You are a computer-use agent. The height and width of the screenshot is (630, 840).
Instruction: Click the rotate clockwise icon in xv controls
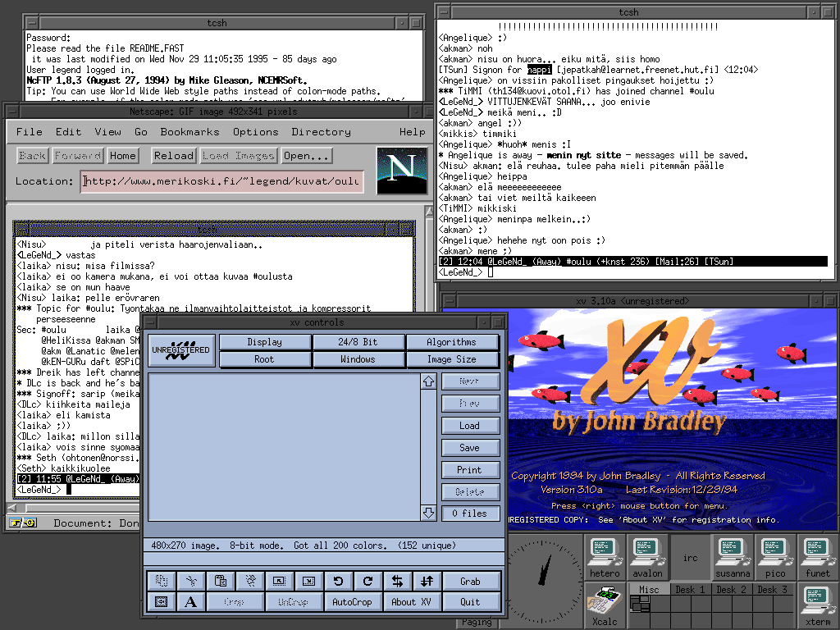click(x=367, y=581)
